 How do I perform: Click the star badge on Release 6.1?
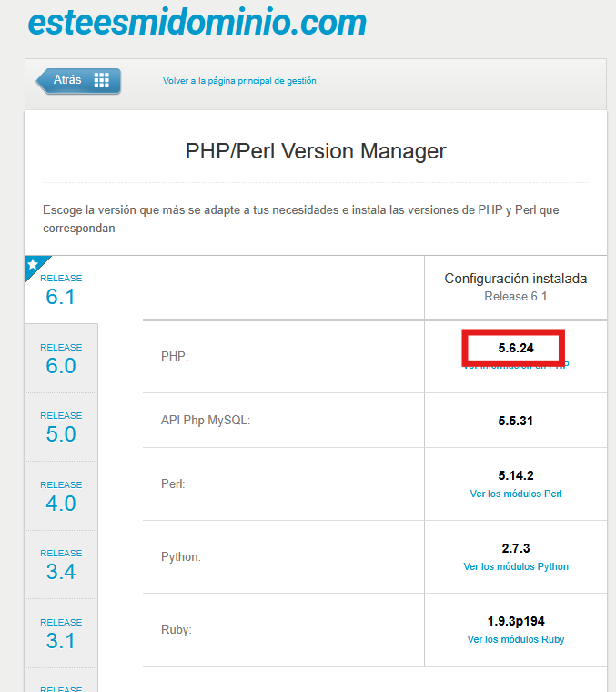point(34,265)
